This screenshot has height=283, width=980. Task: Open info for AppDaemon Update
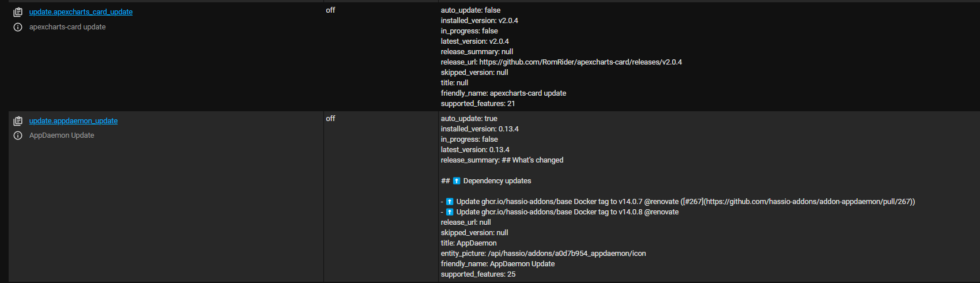18,135
